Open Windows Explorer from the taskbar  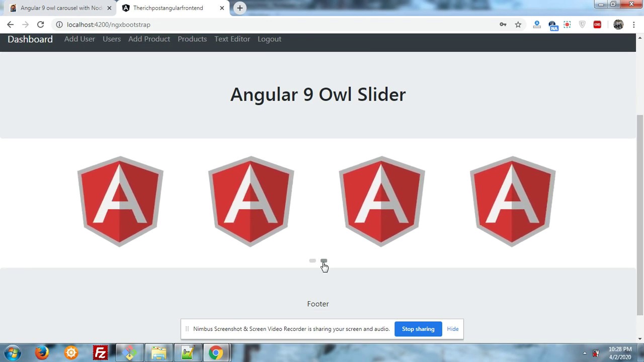(x=158, y=353)
